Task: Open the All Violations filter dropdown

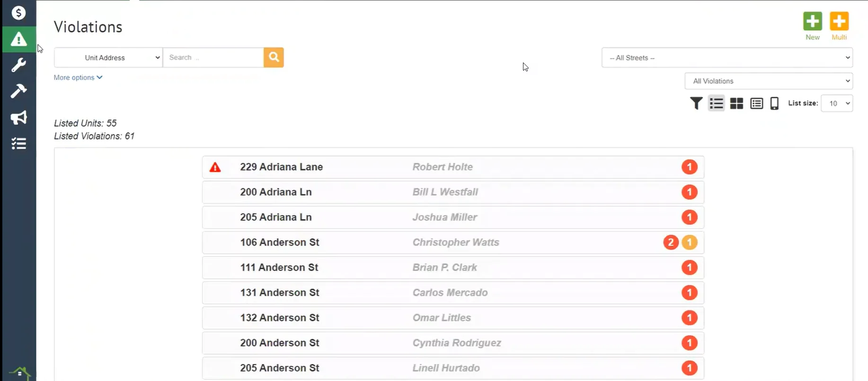Action: [x=769, y=81]
